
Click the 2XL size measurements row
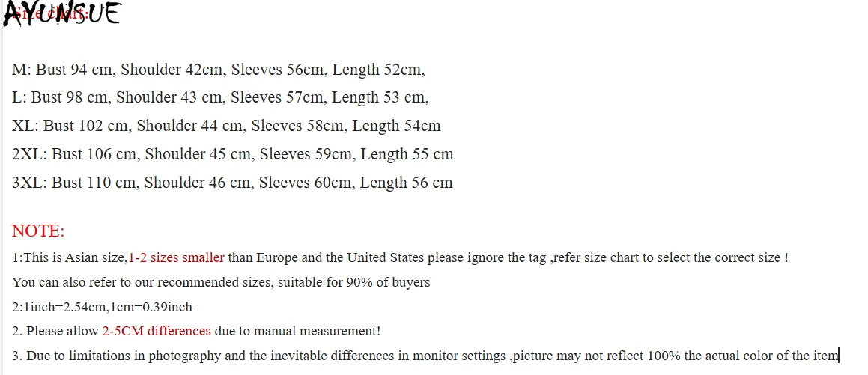click(232, 154)
